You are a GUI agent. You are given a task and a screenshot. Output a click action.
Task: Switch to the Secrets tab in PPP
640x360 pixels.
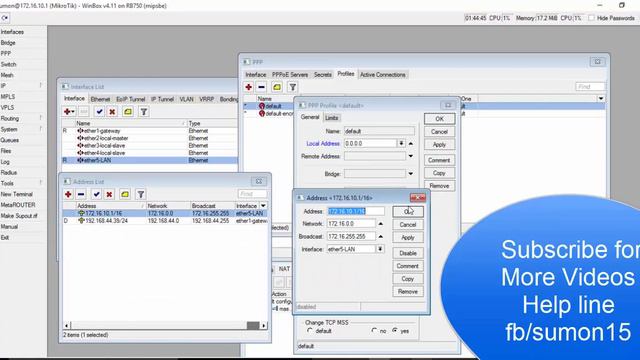[x=322, y=75]
